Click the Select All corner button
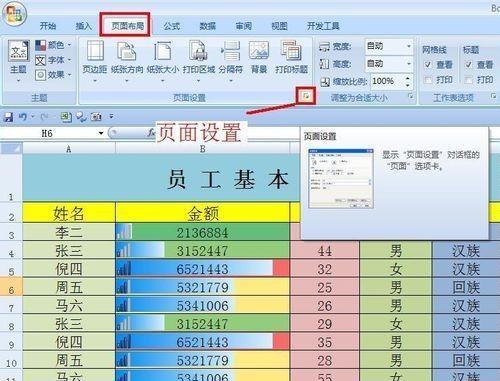500x381 pixels. pos(11,148)
